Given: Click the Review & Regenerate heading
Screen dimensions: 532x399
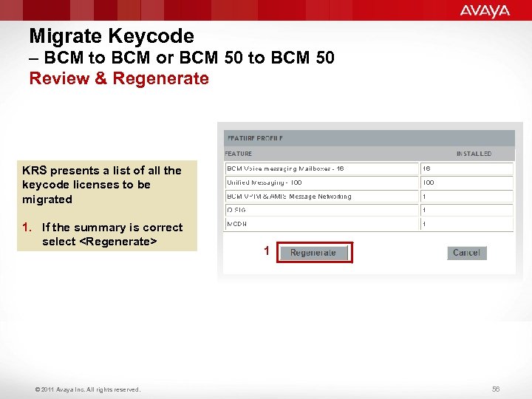Looking at the screenshot, I should pos(119,78).
